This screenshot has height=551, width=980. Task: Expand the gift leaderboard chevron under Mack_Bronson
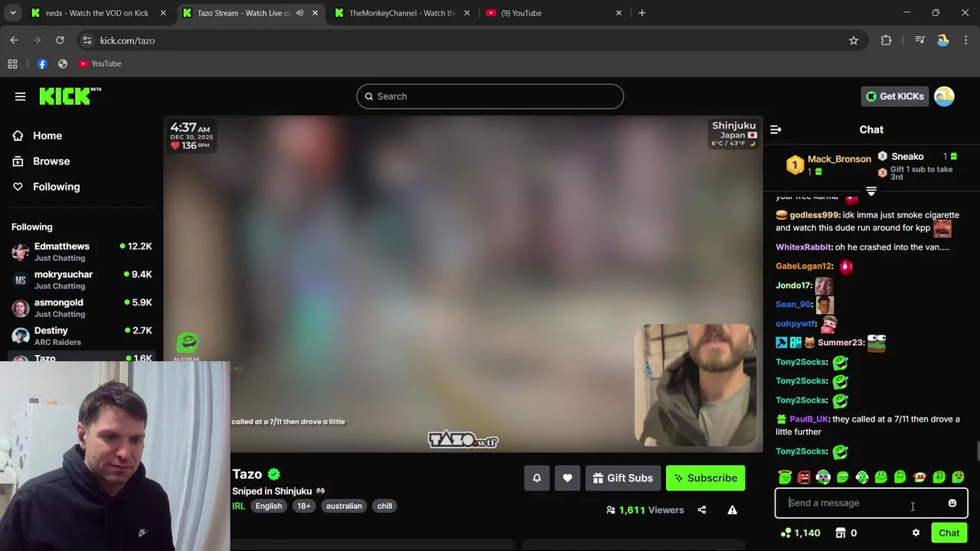(871, 191)
